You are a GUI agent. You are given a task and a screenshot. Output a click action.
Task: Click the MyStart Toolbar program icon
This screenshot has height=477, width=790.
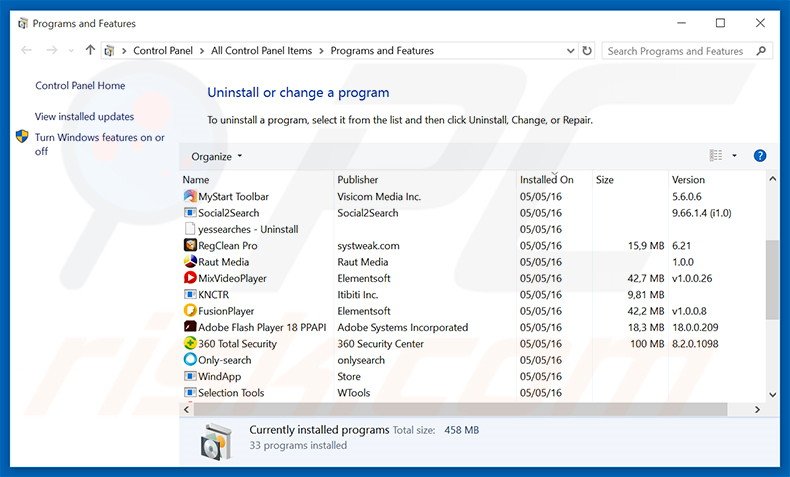(190, 196)
